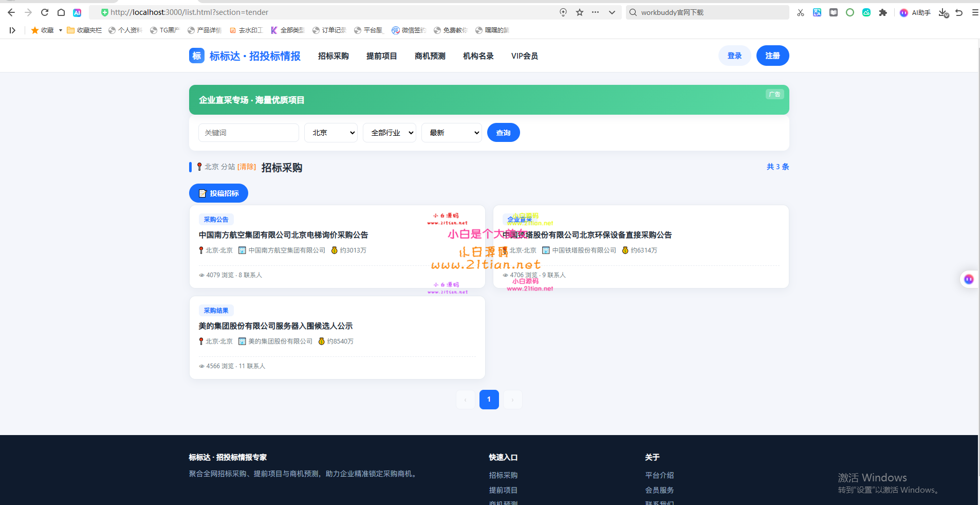Open the extensions puzzle piece icon
The image size is (980, 505).
(883, 12)
